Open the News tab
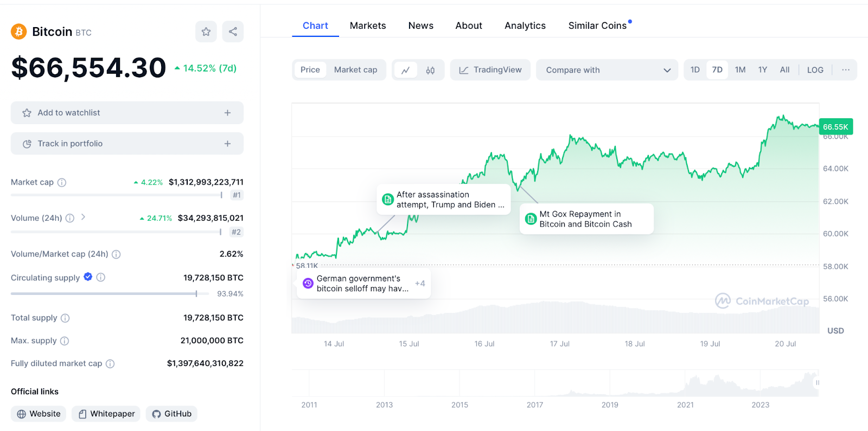 click(421, 25)
